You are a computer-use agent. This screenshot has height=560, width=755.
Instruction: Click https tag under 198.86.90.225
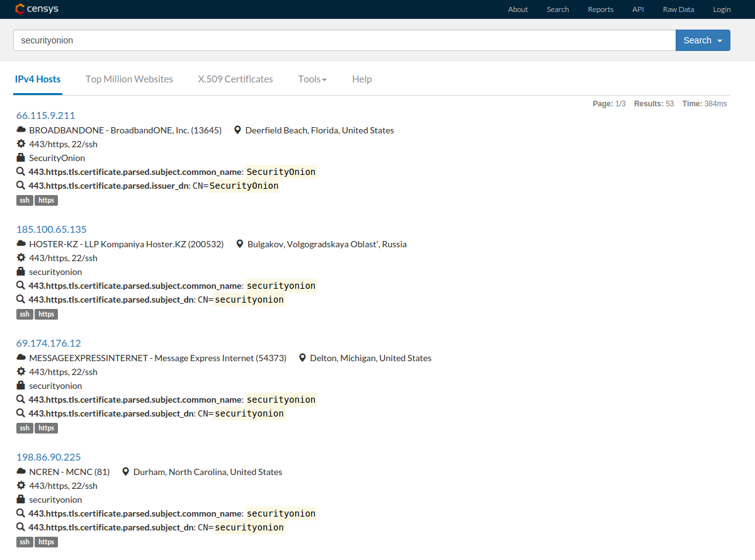coord(46,542)
